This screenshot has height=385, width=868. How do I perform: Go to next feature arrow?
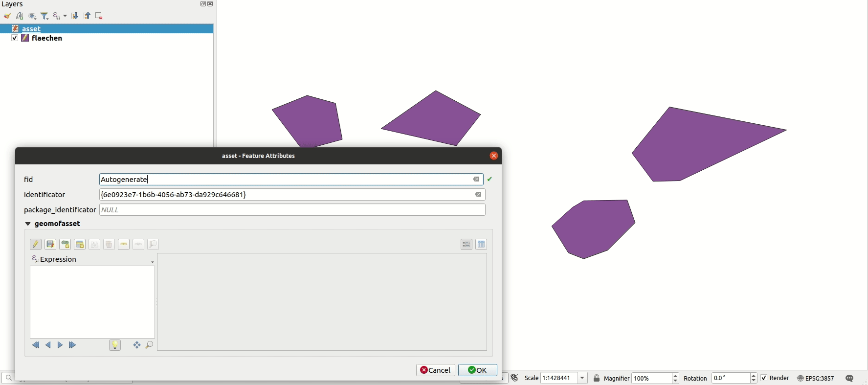pyautogui.click(x=60, y=345)
